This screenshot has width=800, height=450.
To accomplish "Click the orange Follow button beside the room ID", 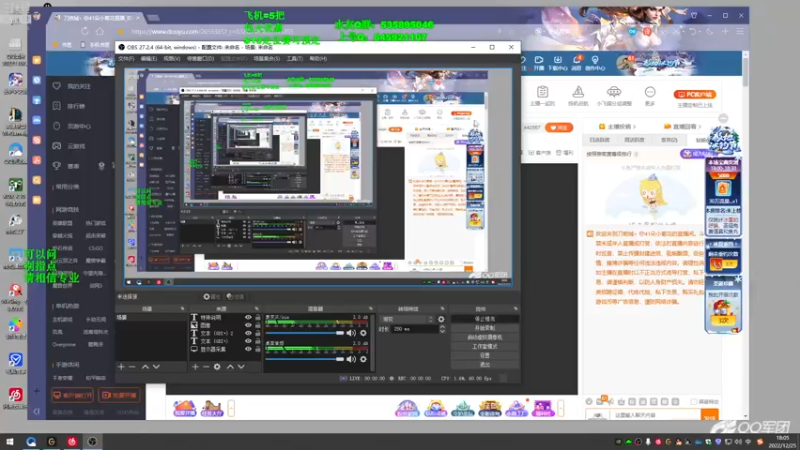I will 559,128.
